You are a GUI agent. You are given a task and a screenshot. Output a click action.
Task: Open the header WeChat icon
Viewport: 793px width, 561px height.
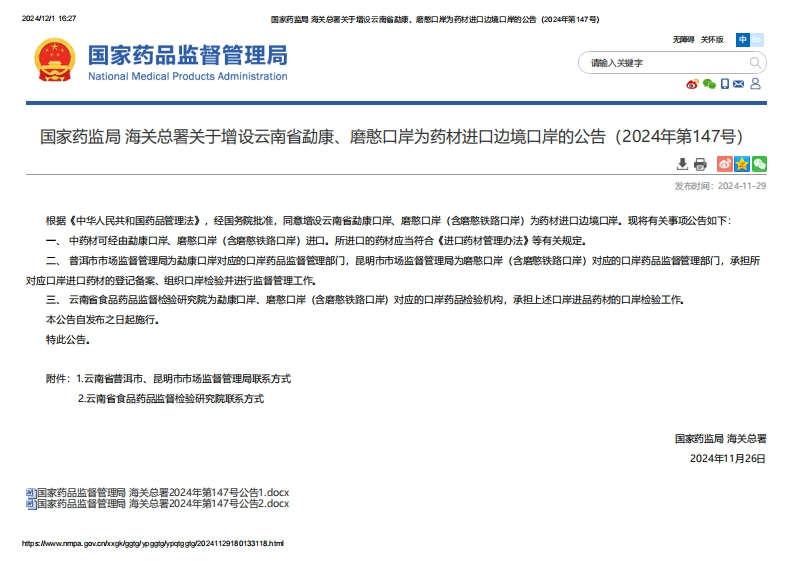pos(709,84)
